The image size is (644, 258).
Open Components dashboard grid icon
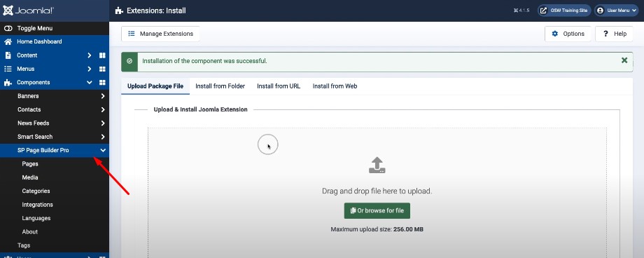[x=102, y=82]
